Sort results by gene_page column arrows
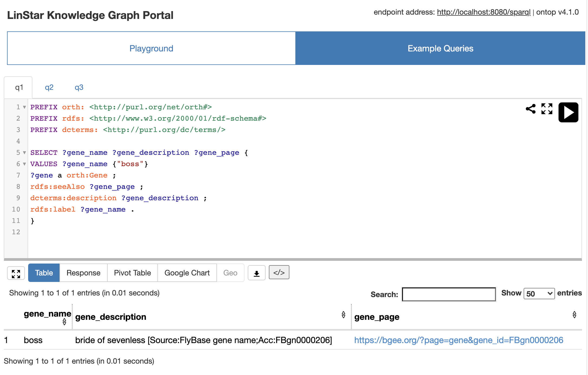Screen dimensions: 588x375 (x=574, y=315)
